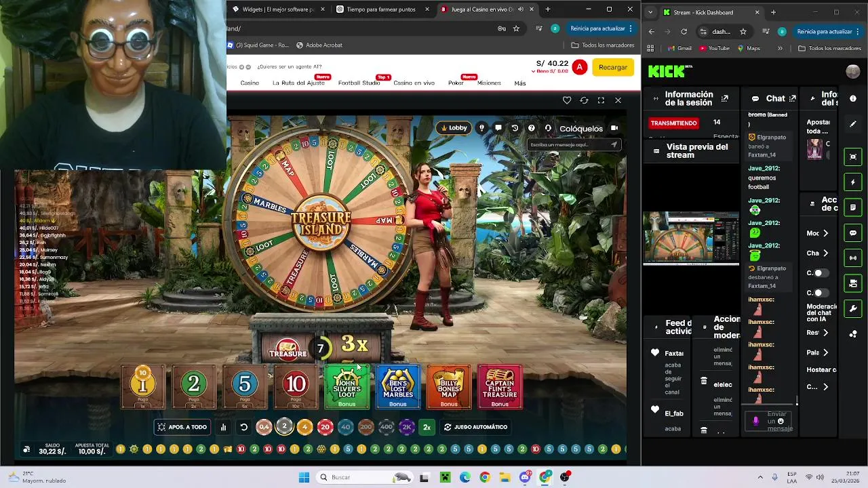Open bet statistics bar chart icon

click(223, 427)
